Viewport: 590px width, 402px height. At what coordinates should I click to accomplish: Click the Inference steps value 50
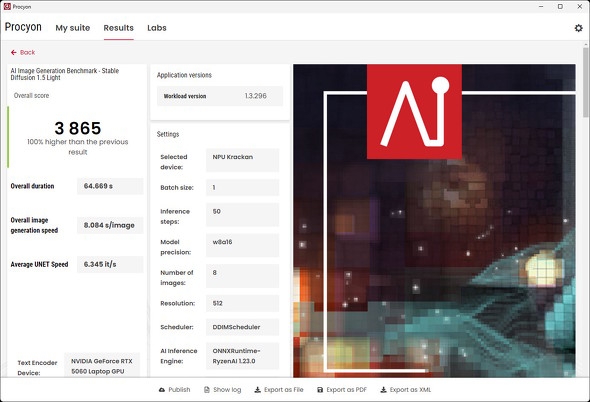[216, 212]
